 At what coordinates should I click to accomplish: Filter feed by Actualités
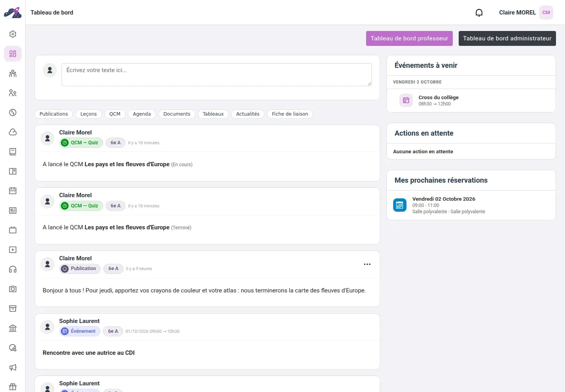248,114
